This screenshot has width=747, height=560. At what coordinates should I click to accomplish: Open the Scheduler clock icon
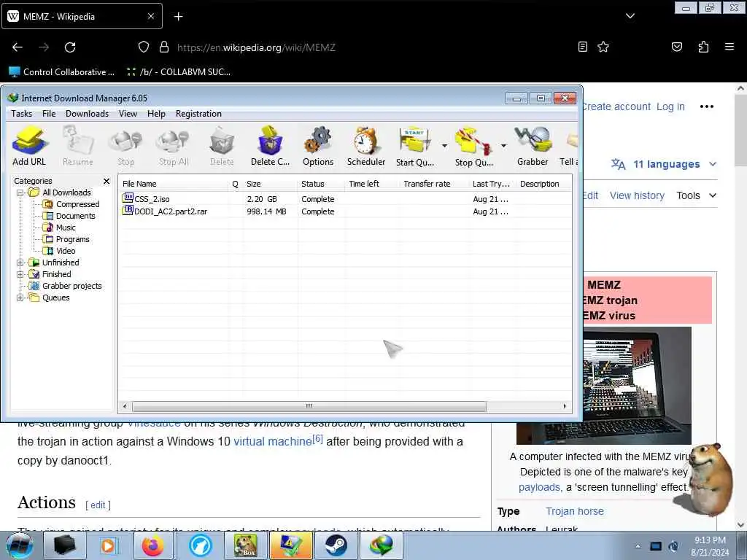click(x=366, y=146)
